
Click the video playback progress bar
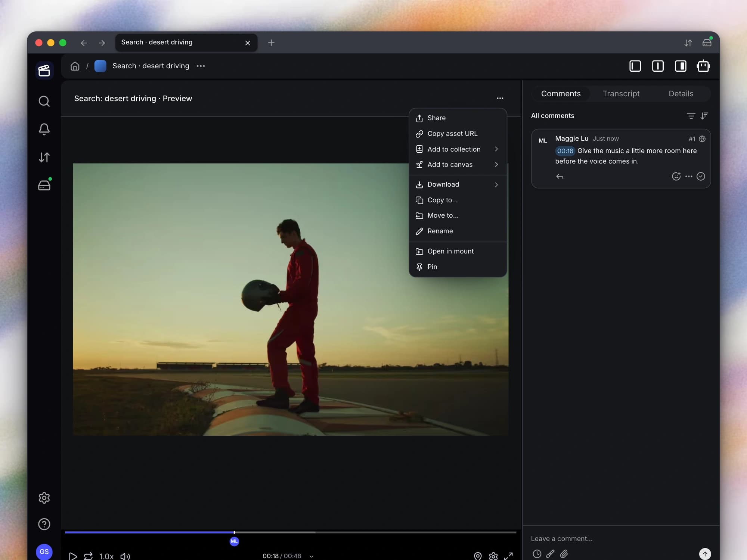click(291, 532)
